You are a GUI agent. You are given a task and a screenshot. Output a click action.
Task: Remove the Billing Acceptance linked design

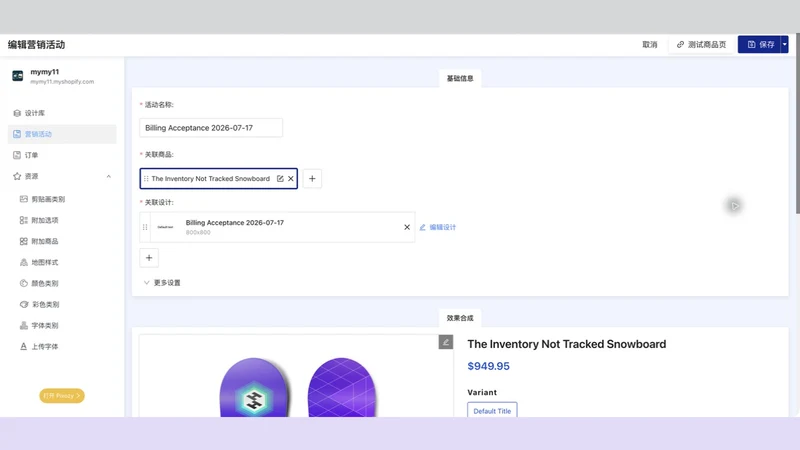pyautogui.click(x=407, y=227)
